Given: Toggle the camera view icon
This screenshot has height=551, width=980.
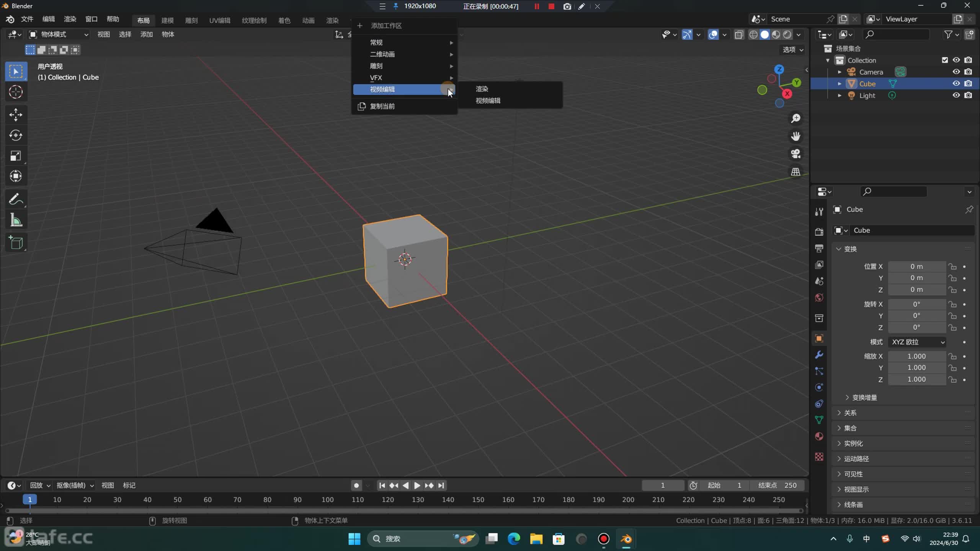Looking at the screenshot, I should (795, 154).
